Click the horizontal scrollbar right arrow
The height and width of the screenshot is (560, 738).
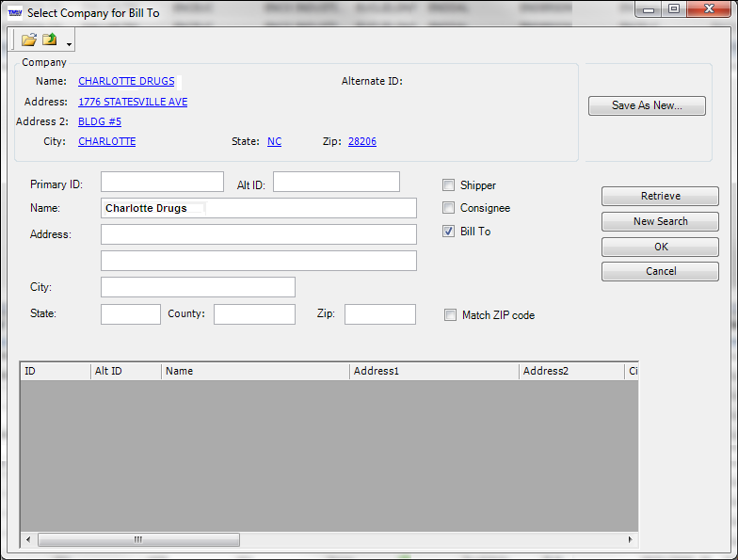click(x=631, y=539)
